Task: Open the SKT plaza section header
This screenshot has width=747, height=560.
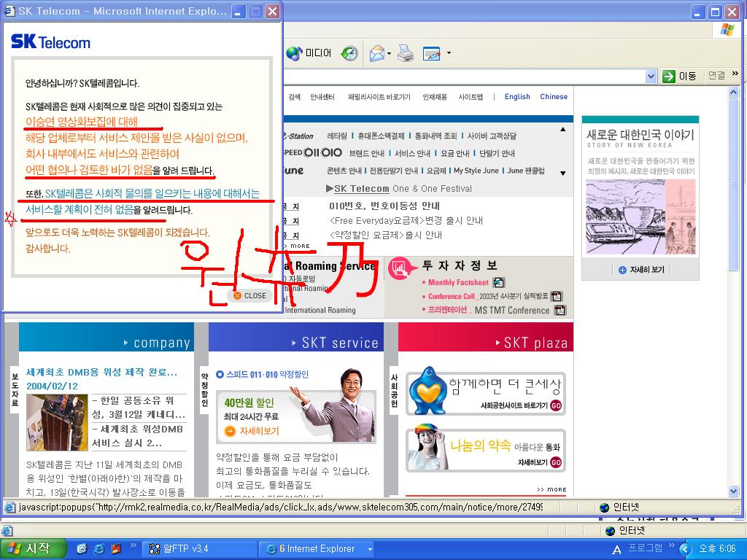Action: (486, 337)
